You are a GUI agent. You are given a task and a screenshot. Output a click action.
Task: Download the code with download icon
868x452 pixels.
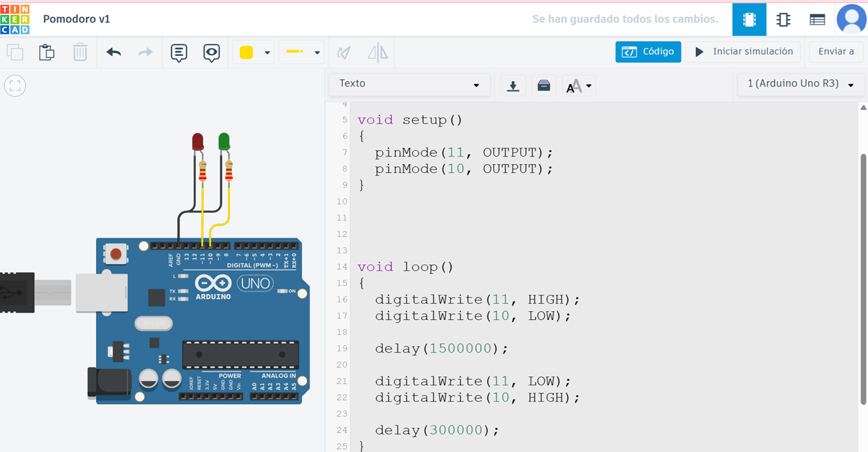click(513, 86)
